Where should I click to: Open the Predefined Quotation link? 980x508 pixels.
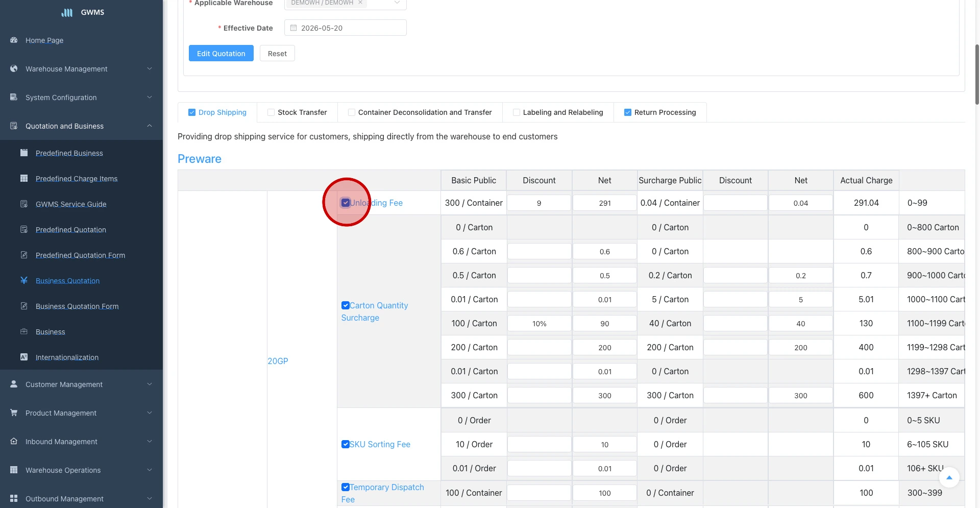click(71, 229)
